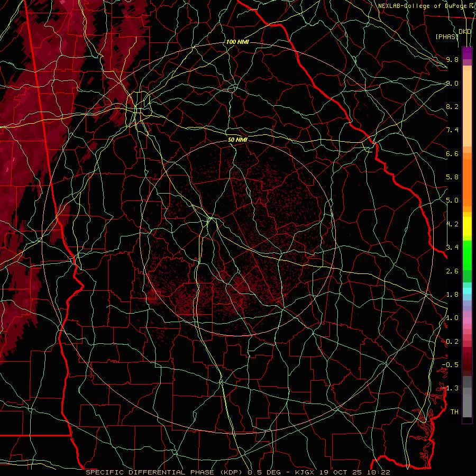Image resolution: width=476 pixels, height=476 pixels.
Task: Click the "[PHAS]" legend header text
Action: (x=447, y=37)
